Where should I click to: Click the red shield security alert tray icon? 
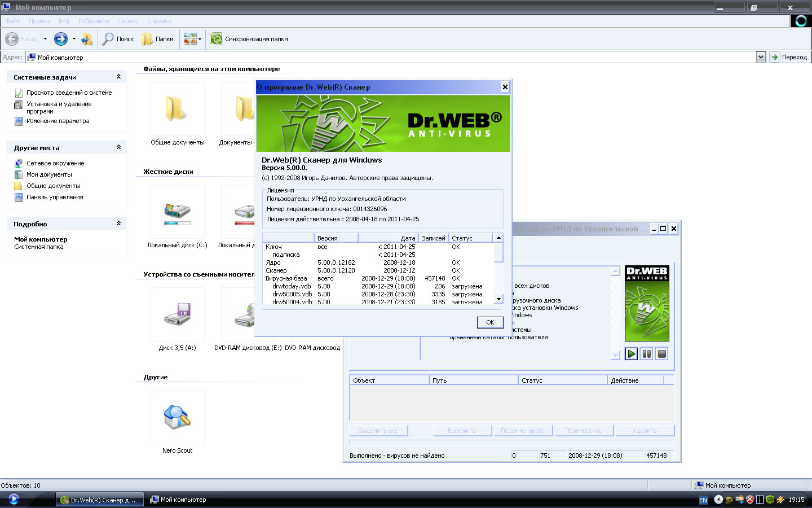750,500
